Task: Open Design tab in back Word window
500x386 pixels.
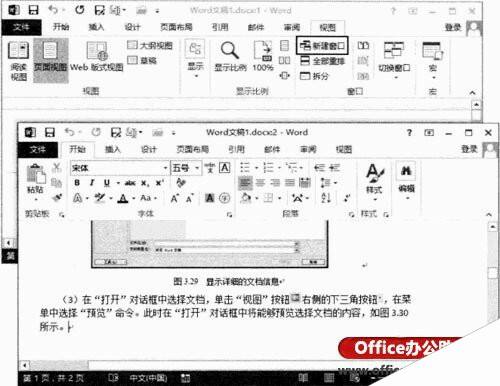Action: coord(132,27)
